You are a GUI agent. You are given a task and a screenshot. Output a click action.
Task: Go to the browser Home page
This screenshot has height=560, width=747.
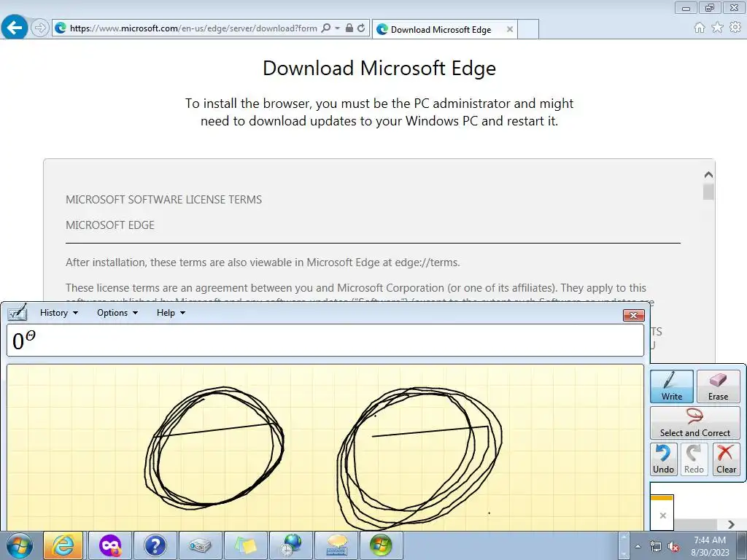700,28
